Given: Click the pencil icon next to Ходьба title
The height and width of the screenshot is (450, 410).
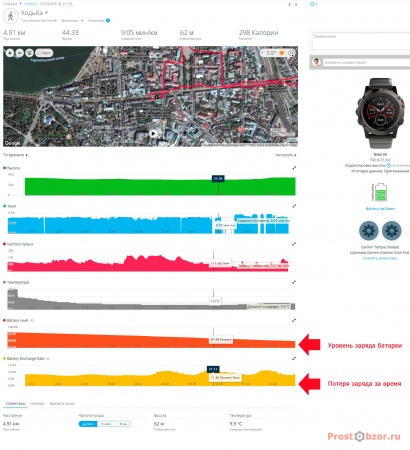Looking at the screenshot, I should pos(47,13).
